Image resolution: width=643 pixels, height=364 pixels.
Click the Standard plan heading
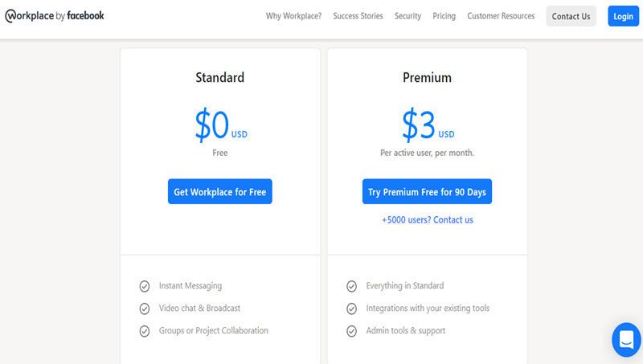pos(219,78)
